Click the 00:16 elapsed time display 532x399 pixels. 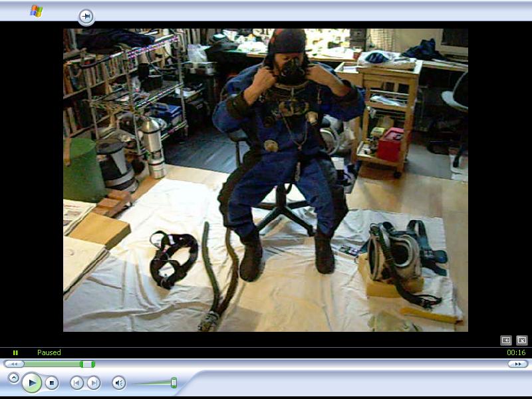point(516,352)
